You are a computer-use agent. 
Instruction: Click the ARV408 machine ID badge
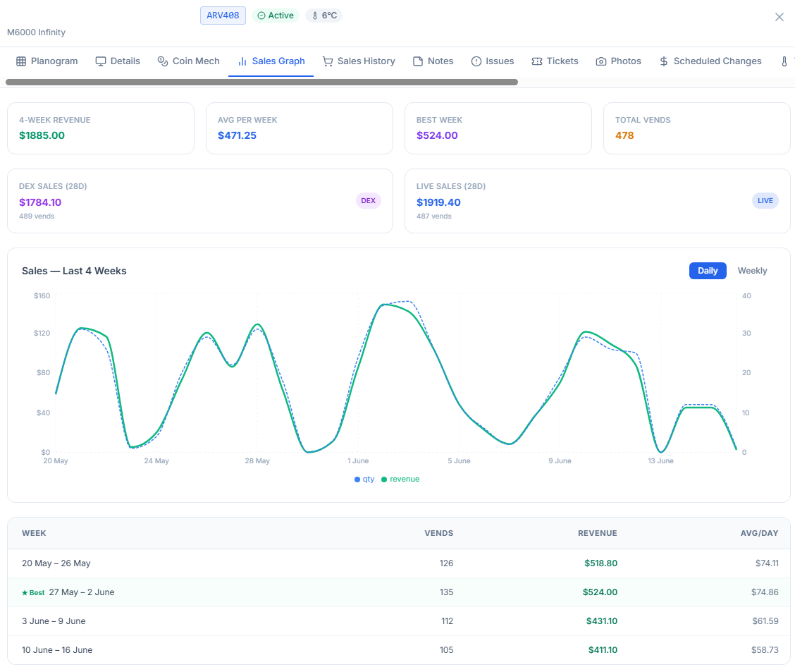[223, 16]
